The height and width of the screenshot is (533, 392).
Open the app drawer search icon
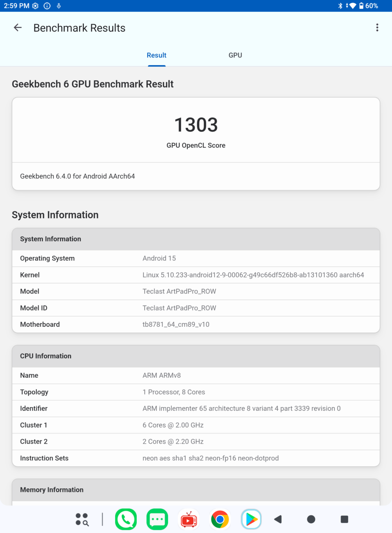[x=82, y=519]
